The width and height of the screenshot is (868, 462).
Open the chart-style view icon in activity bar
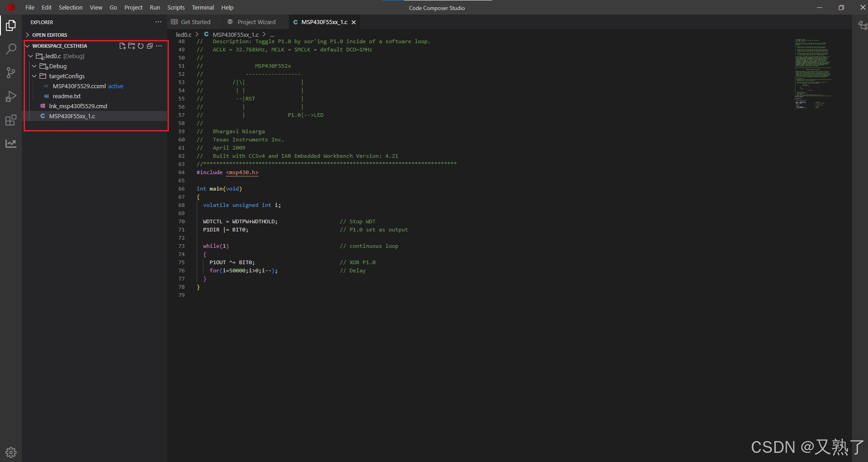(x=10, y=144)
